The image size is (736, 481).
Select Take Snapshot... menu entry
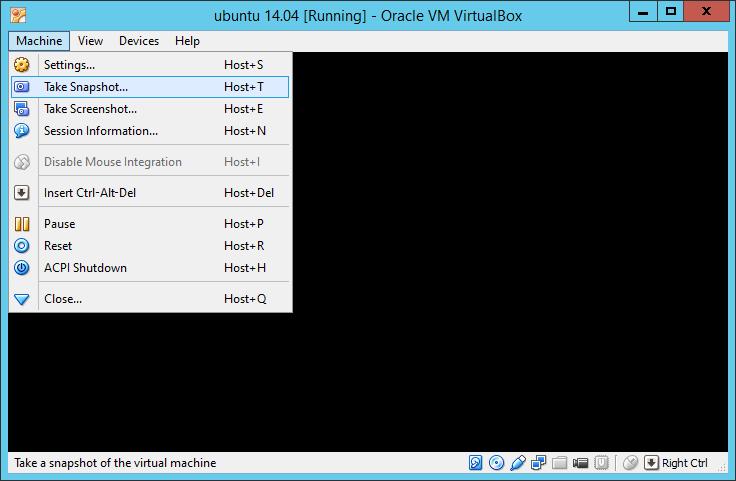tap(150, 87)
